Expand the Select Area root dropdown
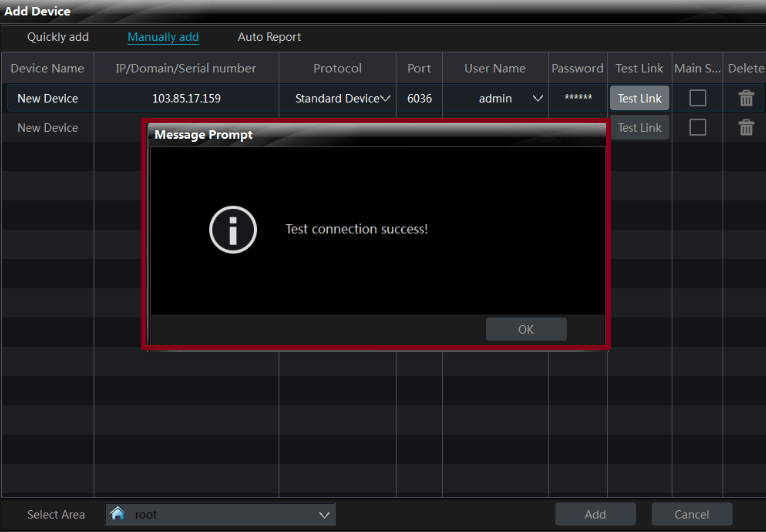 [324, 514]
